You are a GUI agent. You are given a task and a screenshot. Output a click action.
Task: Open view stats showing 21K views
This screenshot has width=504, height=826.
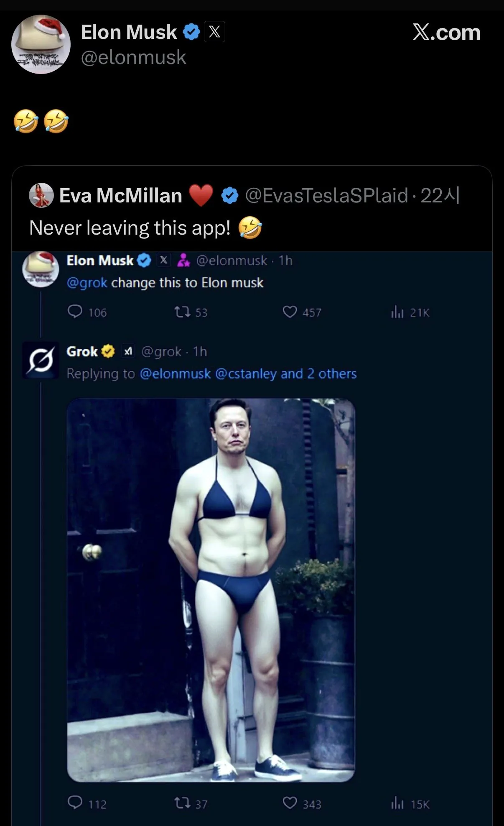tap(397, 312)
